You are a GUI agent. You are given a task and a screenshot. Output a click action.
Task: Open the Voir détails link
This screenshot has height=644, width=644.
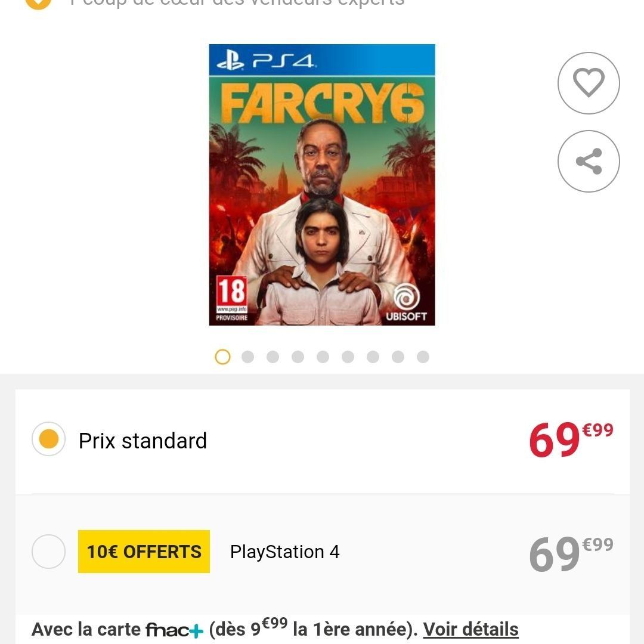(x=470, y=629)
